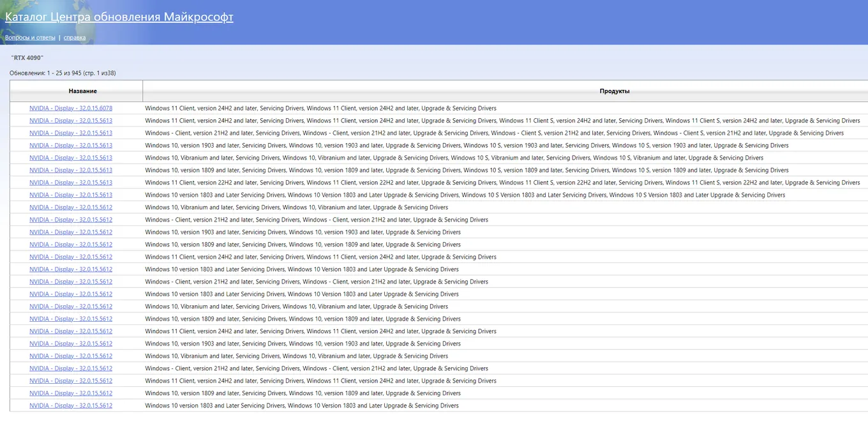Open the 32.0.15.5613 link for Windows 11 24H2

(71, 121)
